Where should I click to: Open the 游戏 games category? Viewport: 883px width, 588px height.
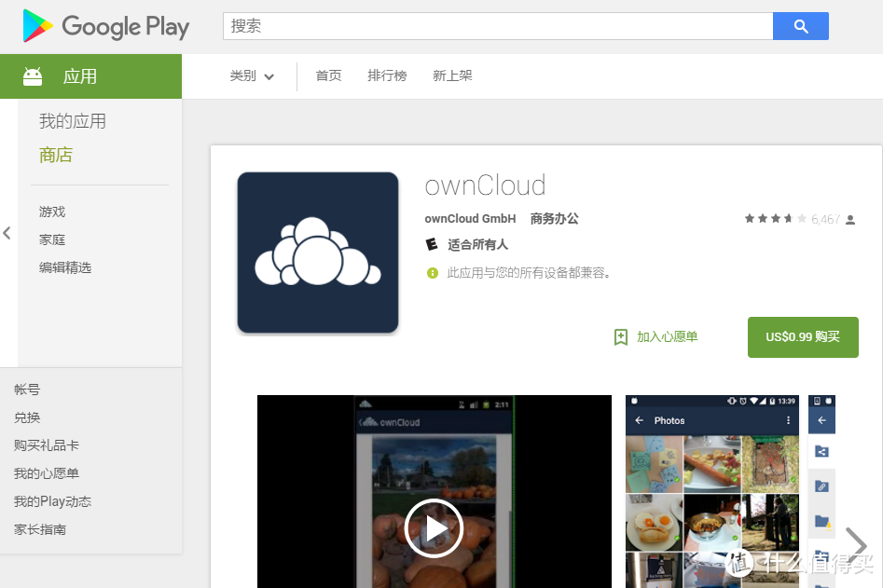tap(52, 212)
